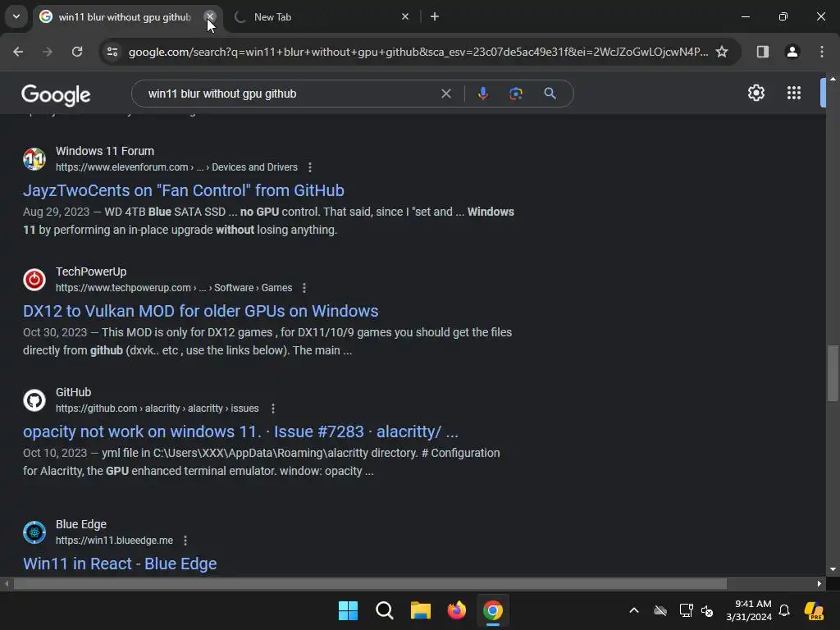
Task: Open the display/network tray icon
Action: [686, 610]
